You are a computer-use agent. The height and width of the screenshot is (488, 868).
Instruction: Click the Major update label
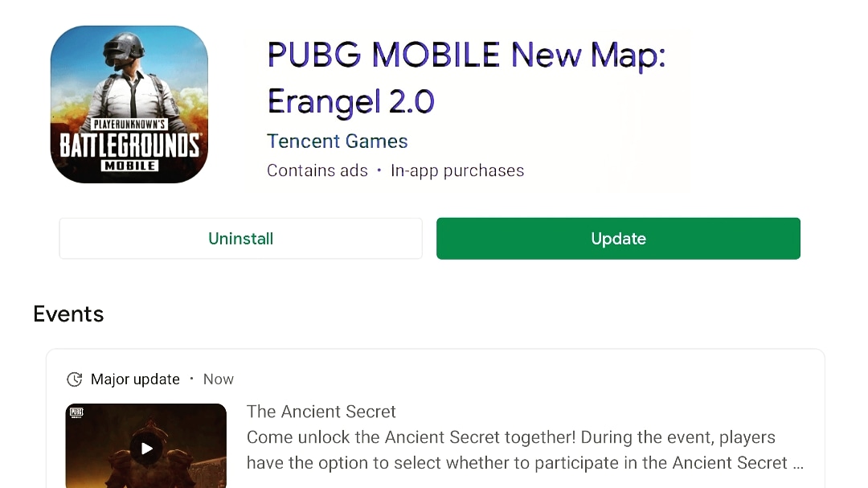[135, 379]
